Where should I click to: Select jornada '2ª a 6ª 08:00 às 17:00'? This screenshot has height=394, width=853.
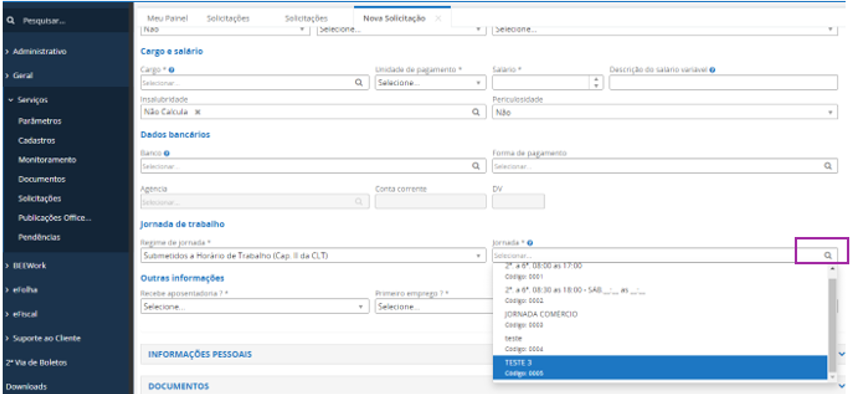[660, 271]
